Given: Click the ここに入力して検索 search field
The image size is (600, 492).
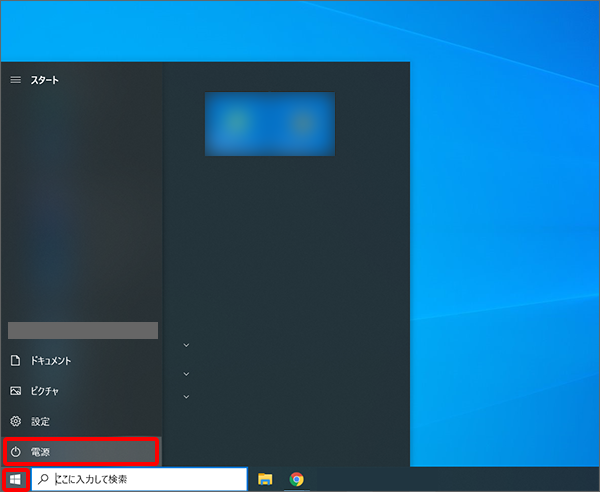Looking at the screenshot, I should tap(145, 480).
